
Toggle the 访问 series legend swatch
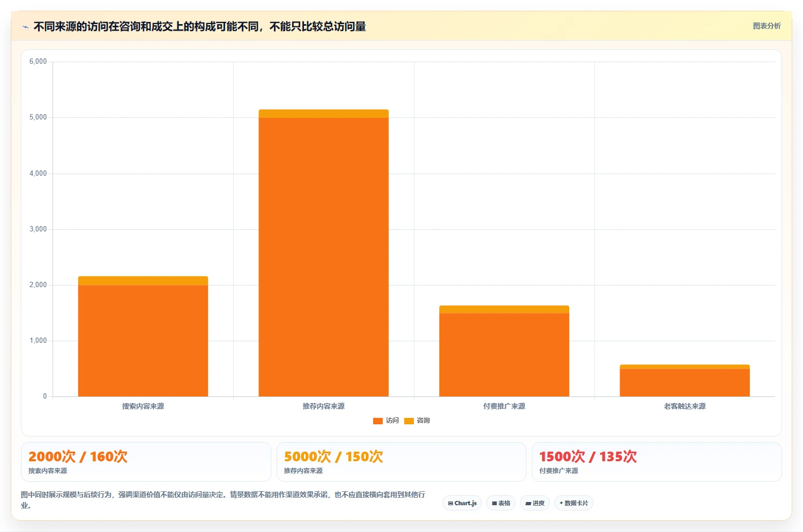click(378, 421)
